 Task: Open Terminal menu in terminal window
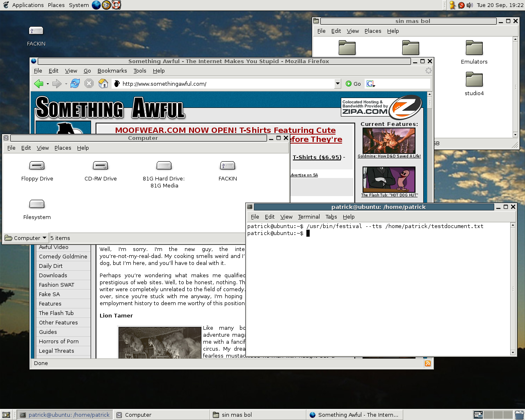click(309, 217)
